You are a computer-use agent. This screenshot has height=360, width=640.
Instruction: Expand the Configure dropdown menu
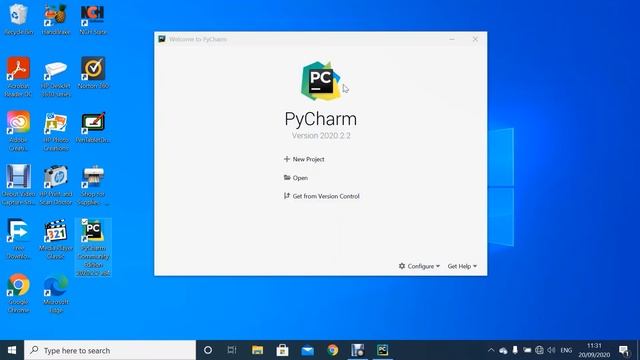click(419, 266)
